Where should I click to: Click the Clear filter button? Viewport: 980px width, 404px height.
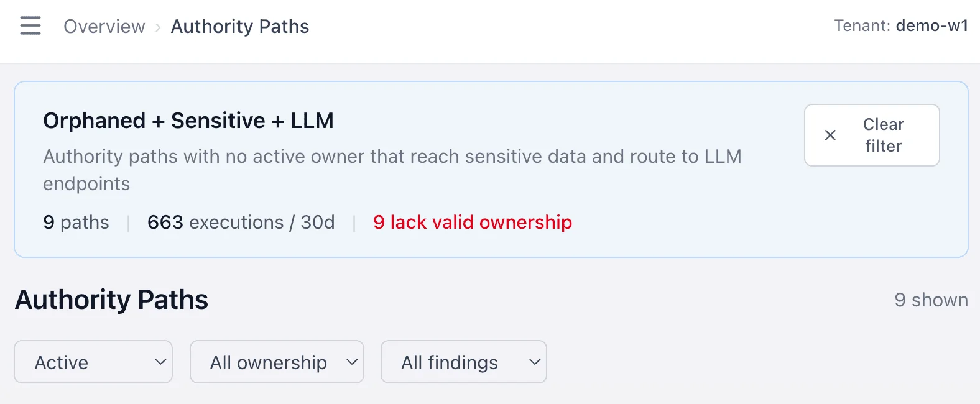pyautogui.click(x=872, y=135)
